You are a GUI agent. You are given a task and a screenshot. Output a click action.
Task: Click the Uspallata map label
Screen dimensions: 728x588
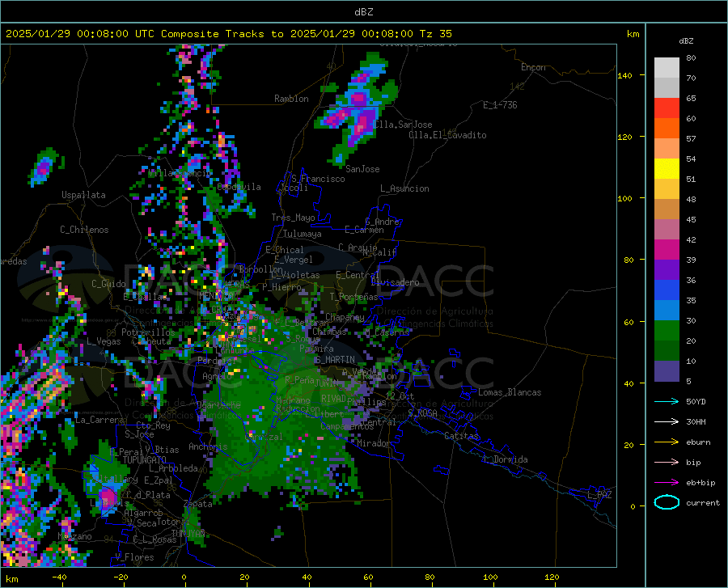coord(83,195)
